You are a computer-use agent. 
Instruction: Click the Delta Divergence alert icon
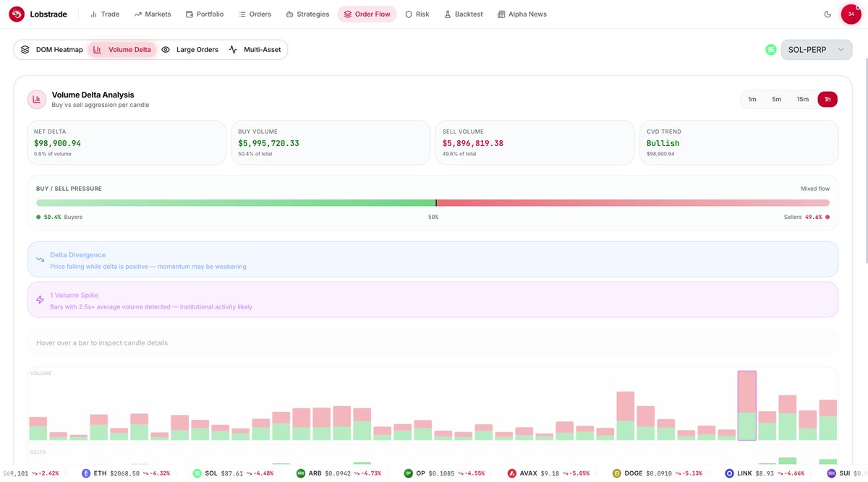point(41,259)
